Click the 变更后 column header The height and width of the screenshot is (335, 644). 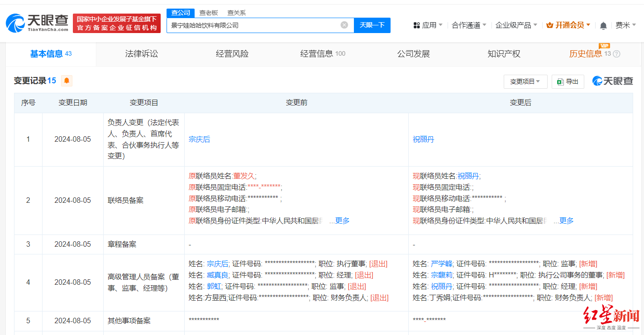click(x=520, y=103)
